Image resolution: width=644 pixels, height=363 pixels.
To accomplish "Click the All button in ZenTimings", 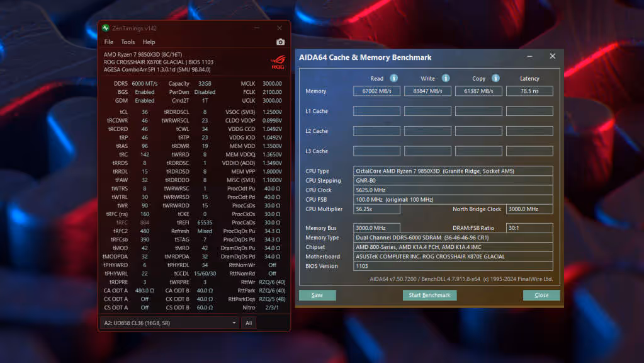I will coord(249,323).
